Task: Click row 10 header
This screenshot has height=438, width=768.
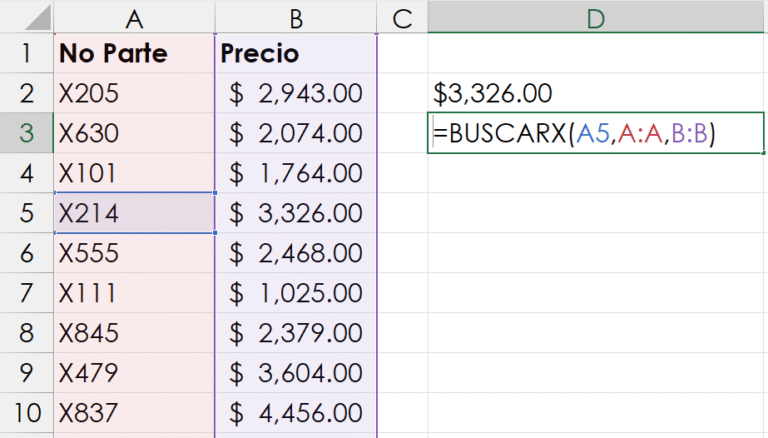Action: [x=27, y=412]
